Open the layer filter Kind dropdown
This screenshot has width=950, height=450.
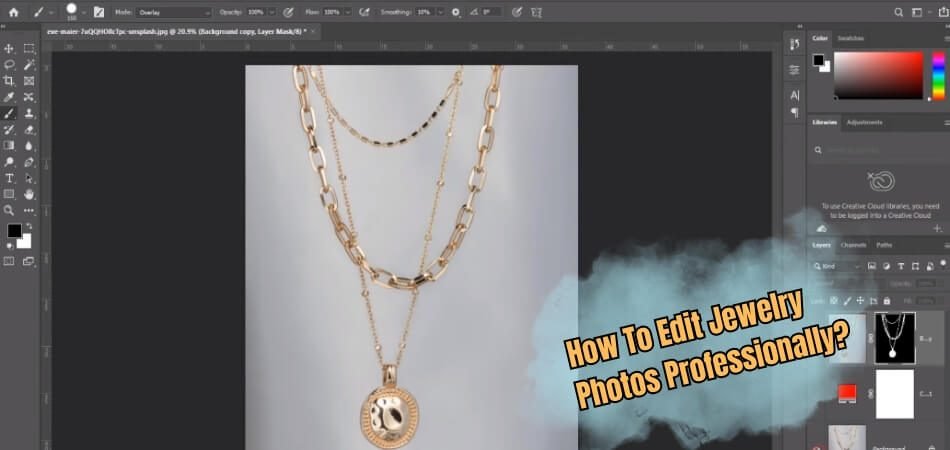[837, 266]
